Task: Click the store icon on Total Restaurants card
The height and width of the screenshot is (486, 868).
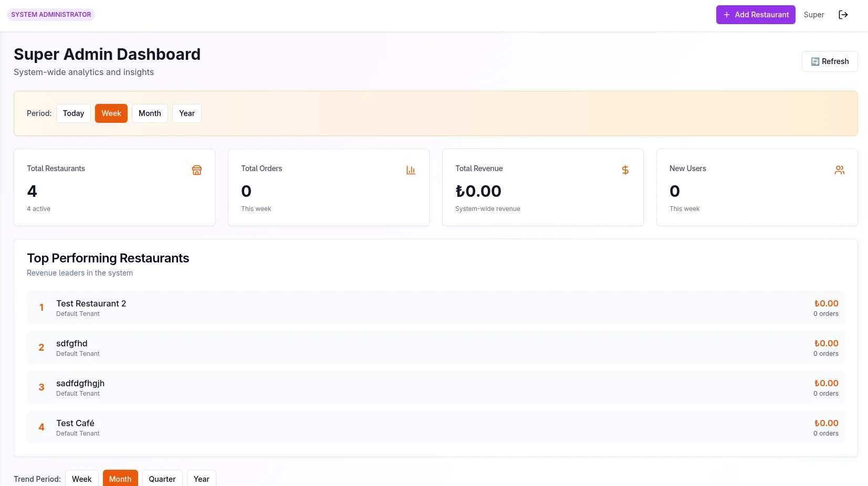Action: (197, 170)
